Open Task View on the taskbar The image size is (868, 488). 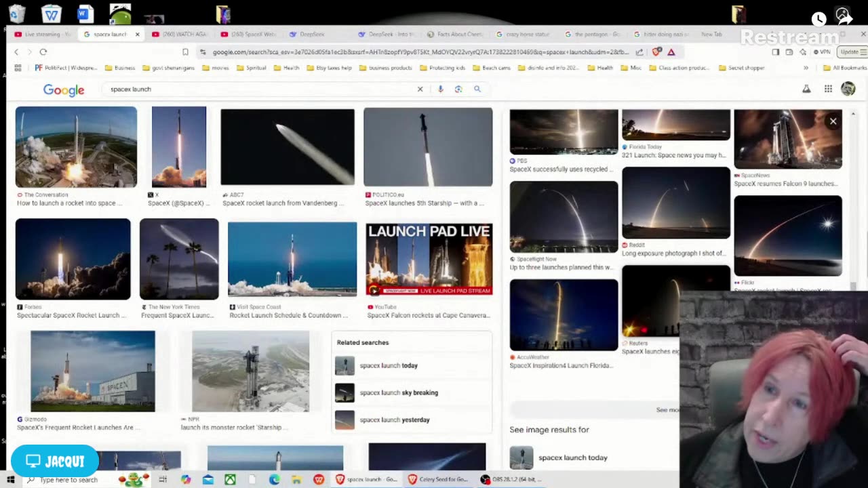pyautogui.click(x=163, y=480)
